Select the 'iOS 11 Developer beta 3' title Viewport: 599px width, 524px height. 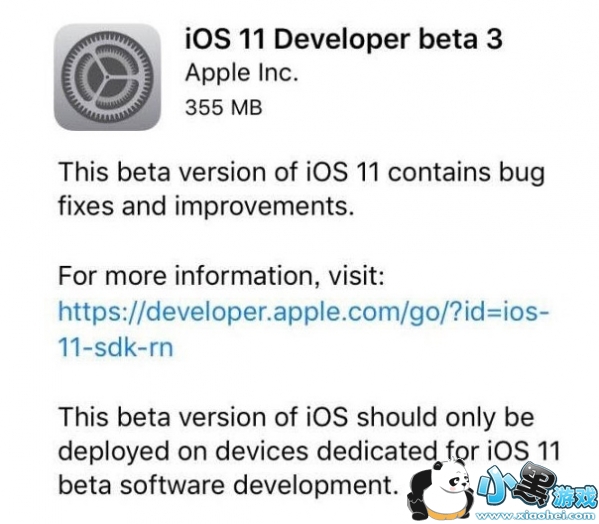pos(343,38)
